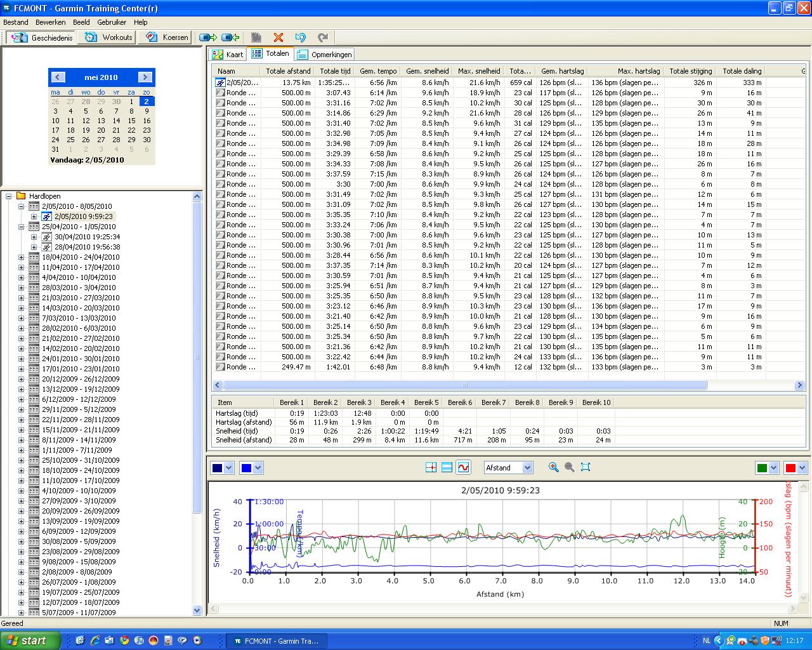Switch to the Kaart tab
Viewport: 812px width, 650px height.
228,55
